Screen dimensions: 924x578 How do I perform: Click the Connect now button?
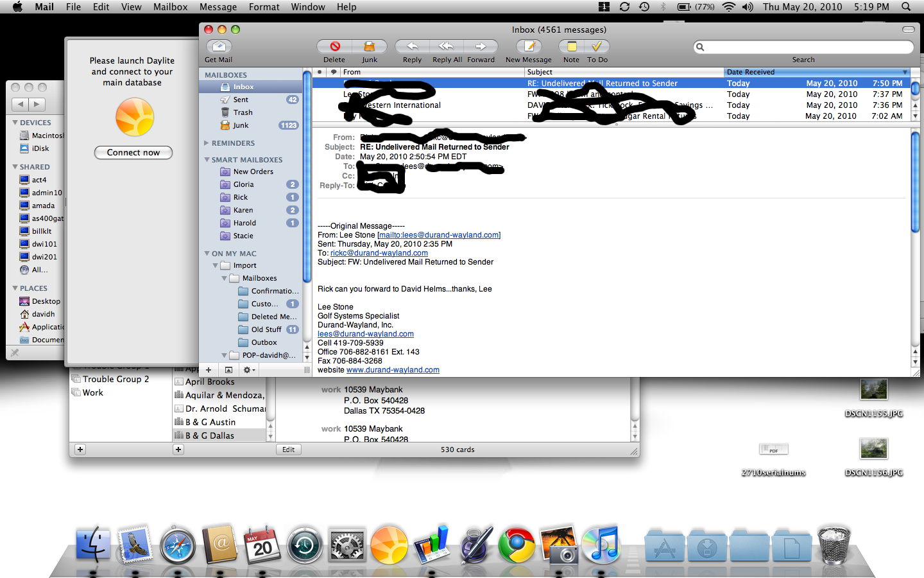click(133, 153)
